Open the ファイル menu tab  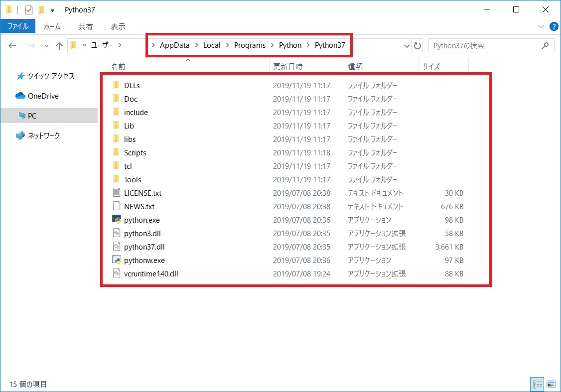(18, 26)
